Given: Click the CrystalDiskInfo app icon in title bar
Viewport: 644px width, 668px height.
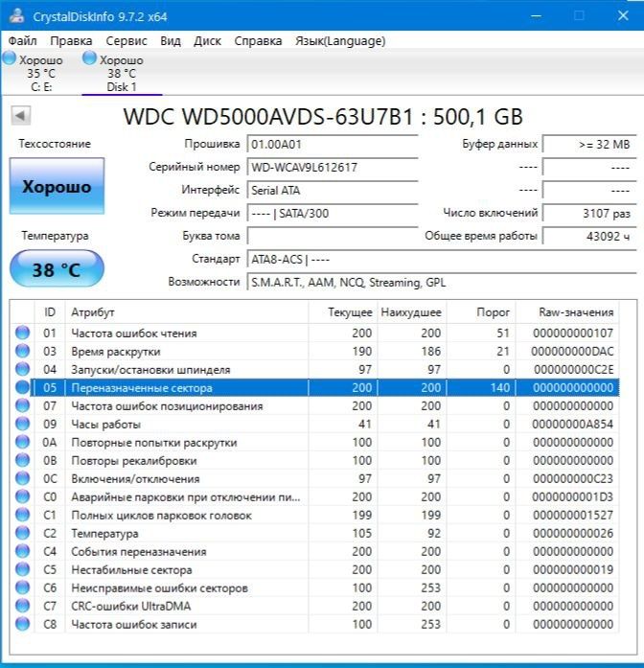Looking at the screenshot, I should (x=17, y=15).
